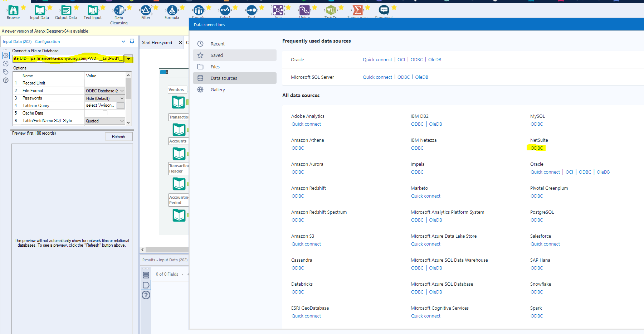
Task: Select Data sources in the sidebar
Action: click(235, 78)
